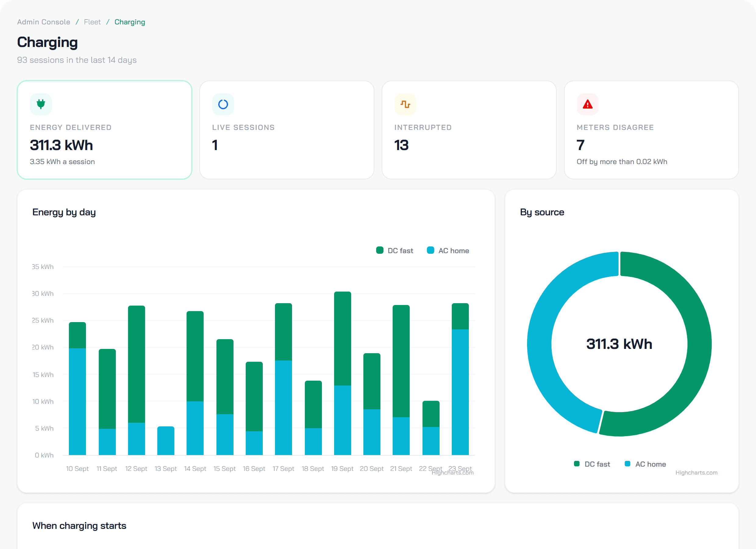Click the blue AC home swatch in bar chart legend
Image resolution: width=756 pixels, height=549 pixels.
(430, 250)
